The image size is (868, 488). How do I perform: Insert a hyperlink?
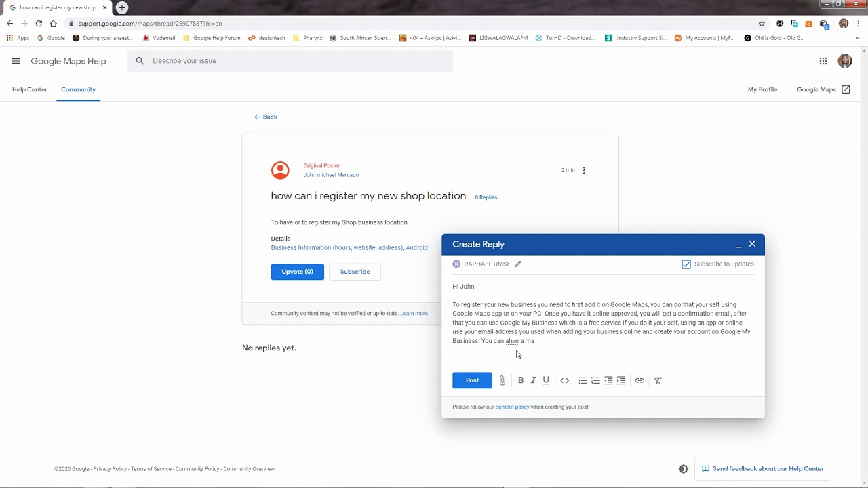pos(639,381)
